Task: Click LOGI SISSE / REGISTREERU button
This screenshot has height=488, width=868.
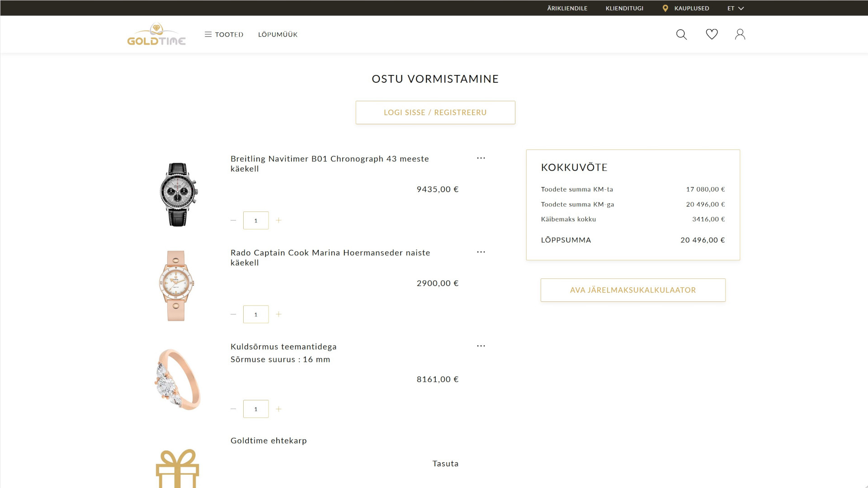Action: (435, 113)
